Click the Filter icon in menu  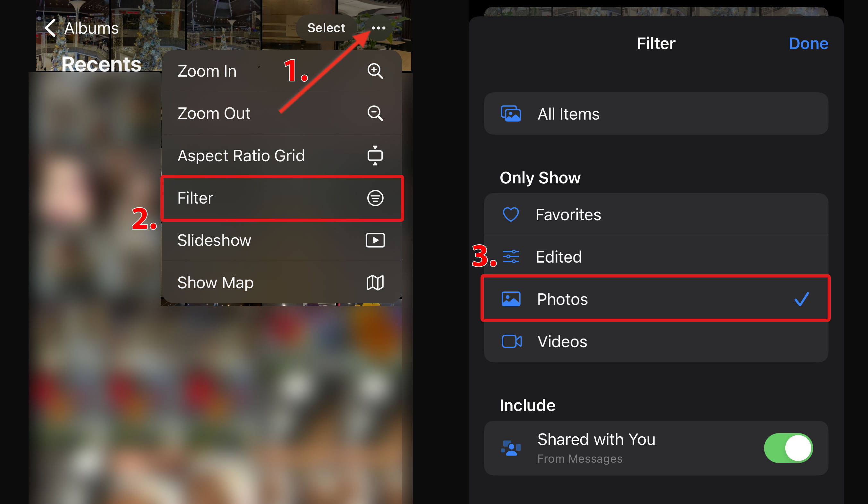click(375, 198)
